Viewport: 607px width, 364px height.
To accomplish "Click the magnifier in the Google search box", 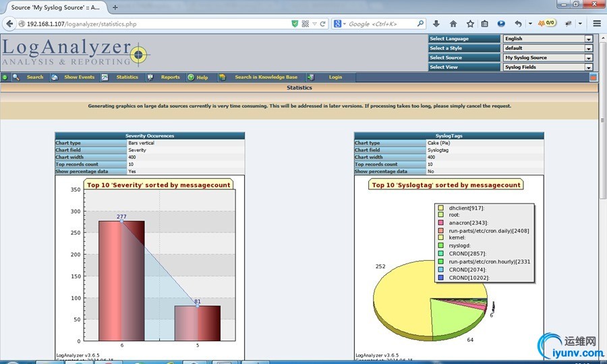I will tap(420, 24).
